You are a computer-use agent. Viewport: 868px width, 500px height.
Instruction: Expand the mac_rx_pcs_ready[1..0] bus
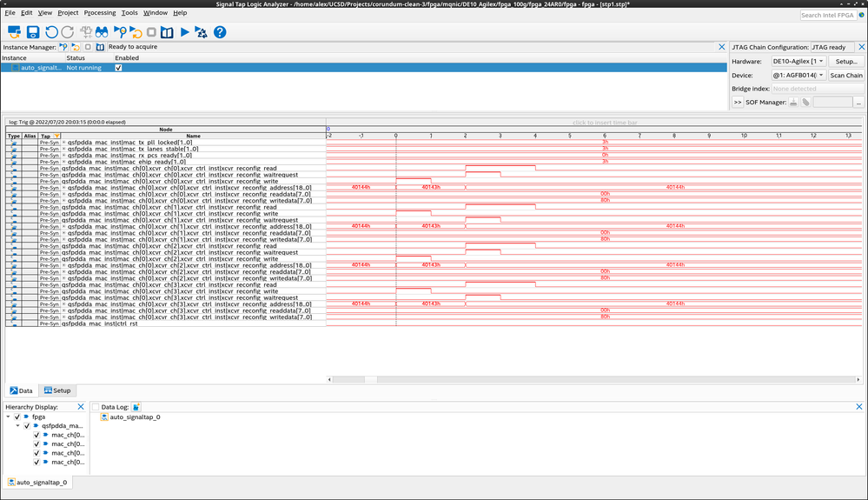(x=63, y=156)
